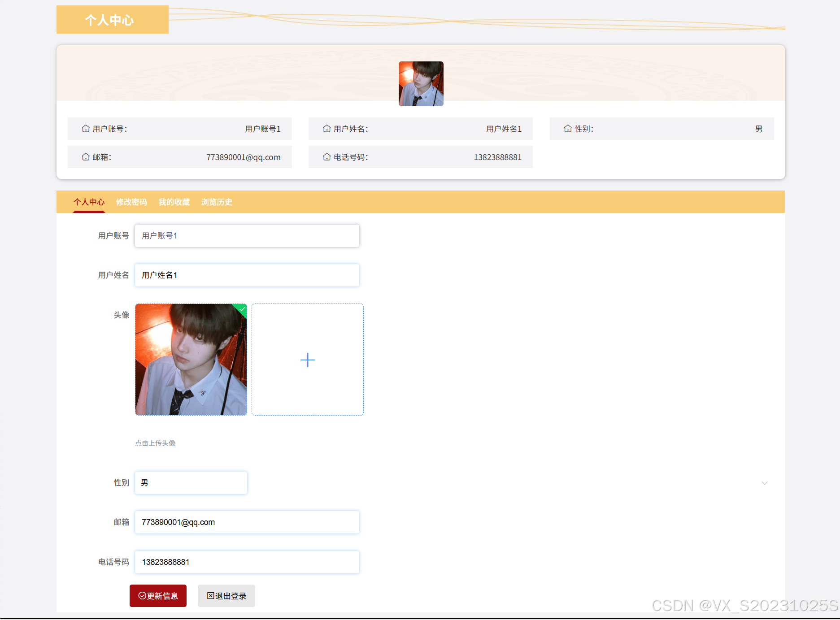Click the house icon beside 用户姓名
The image size is (840, 620).
point(327,129)
